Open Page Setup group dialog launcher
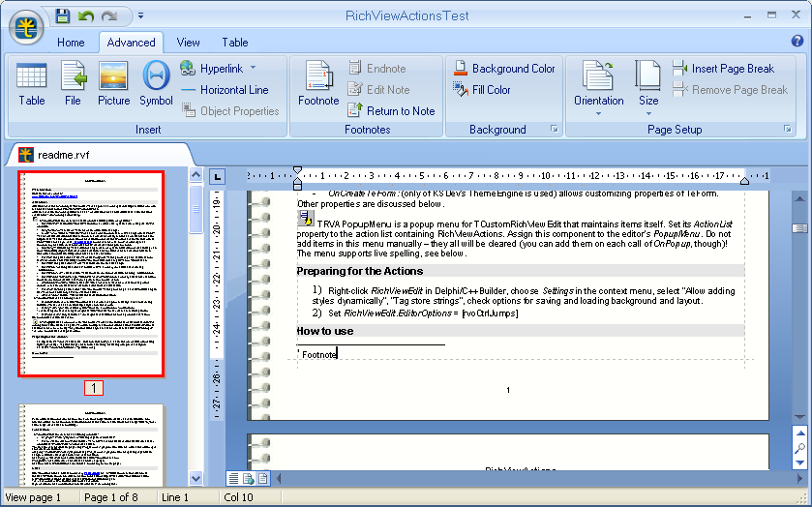 [x=787, y=129]
